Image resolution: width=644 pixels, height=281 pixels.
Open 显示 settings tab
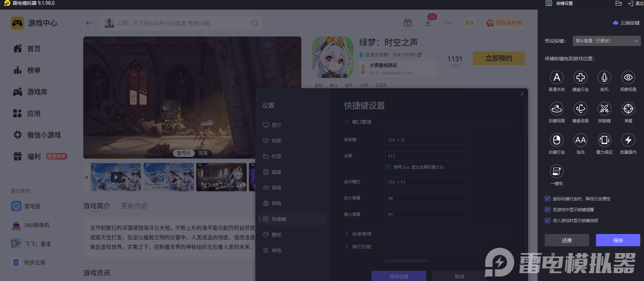point(293,125)
